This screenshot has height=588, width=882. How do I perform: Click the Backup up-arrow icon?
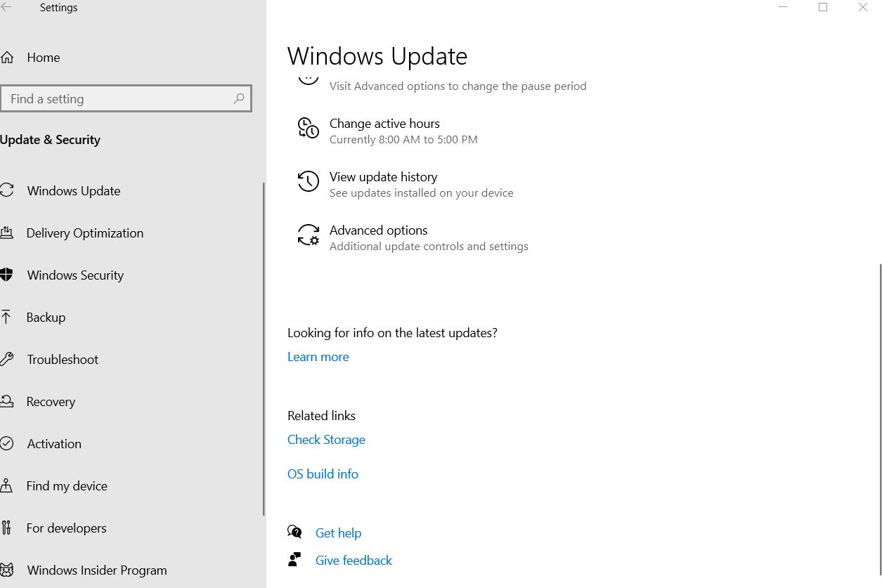coord(9,317)
